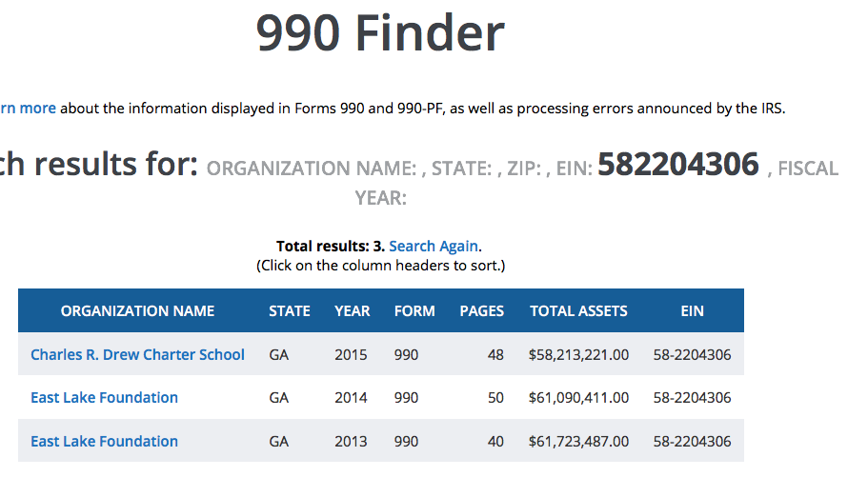Image resolution: width=868 pixels, height=497 pixels.
Task: Click the 48 pages cell
Action: tap(495, 355)
